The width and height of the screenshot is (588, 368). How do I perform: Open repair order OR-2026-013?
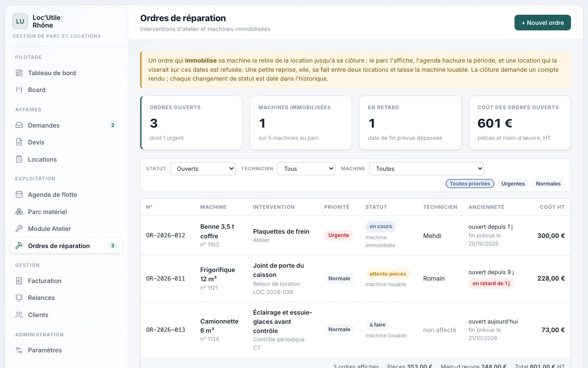(x=355, y=330)
